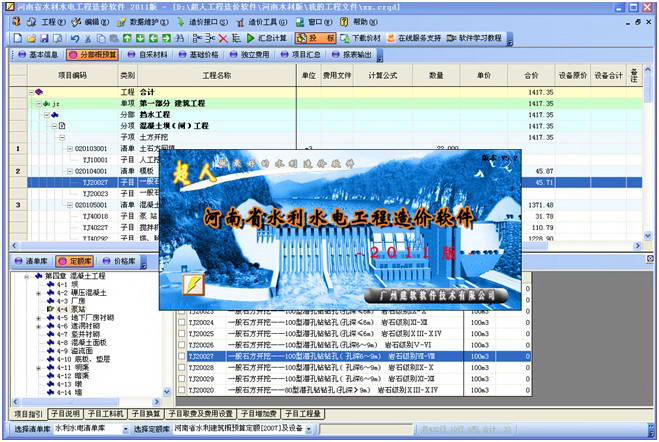Switch to the 基础价格 tab

coord(199,55)
